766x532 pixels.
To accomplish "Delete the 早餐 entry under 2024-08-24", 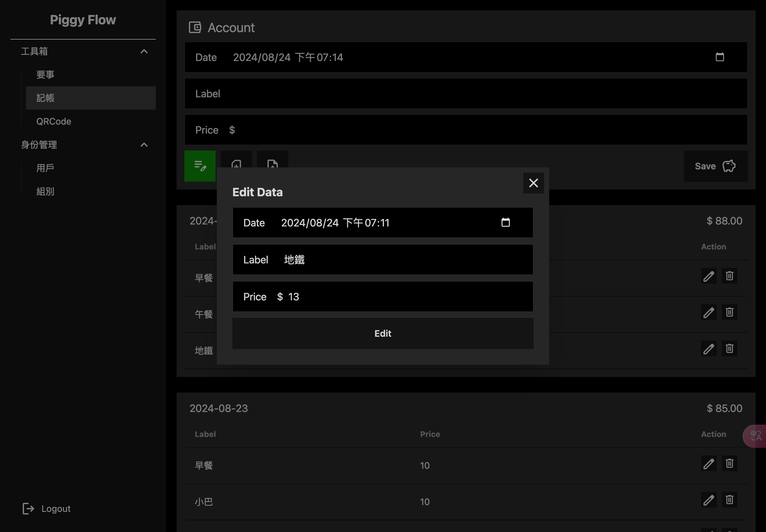I will [x=729, y=276].
